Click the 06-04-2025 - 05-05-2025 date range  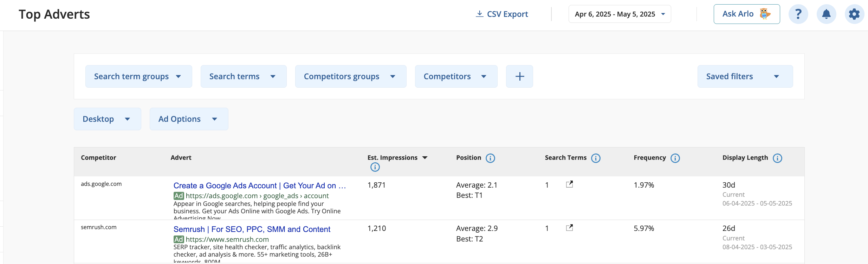point(757,203)
